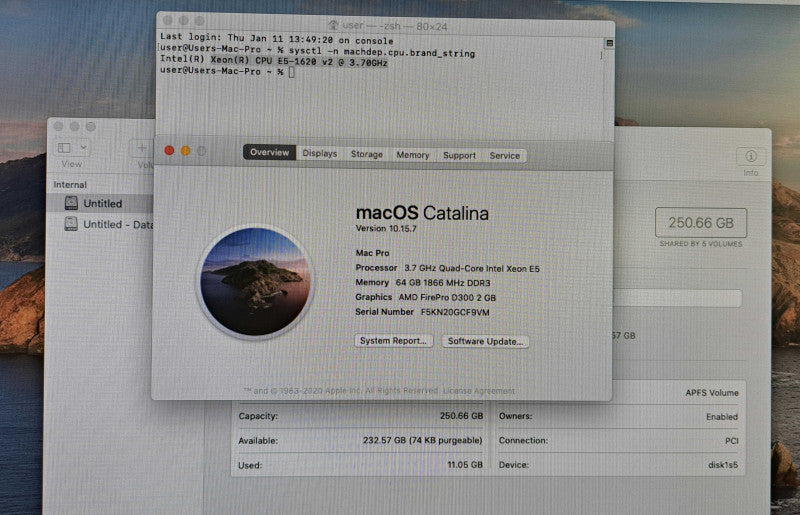800x515 pixels.
Task: Click the Disk Utility storage usage bar
Action: (x=677, y=298)
